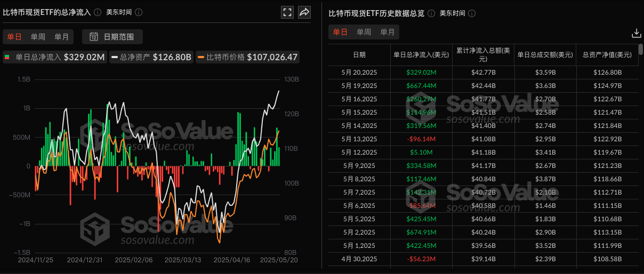
Task: Click info icon beside chart's 美东时间
Action: [139, 12]
